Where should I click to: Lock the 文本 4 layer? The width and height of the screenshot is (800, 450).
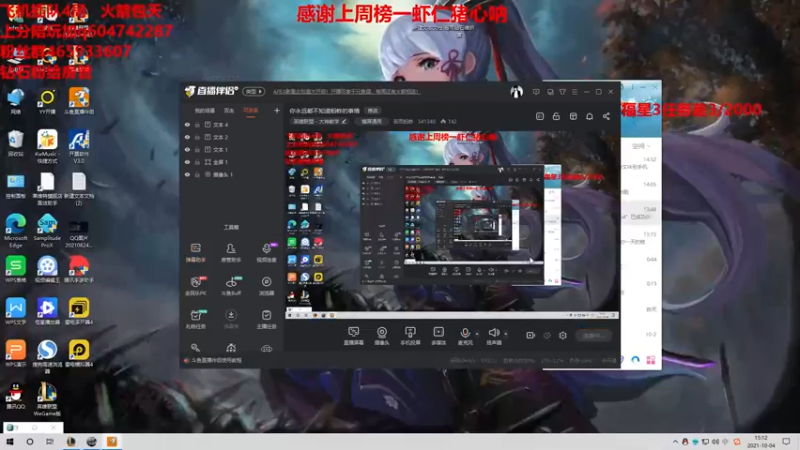click(197, 124)
